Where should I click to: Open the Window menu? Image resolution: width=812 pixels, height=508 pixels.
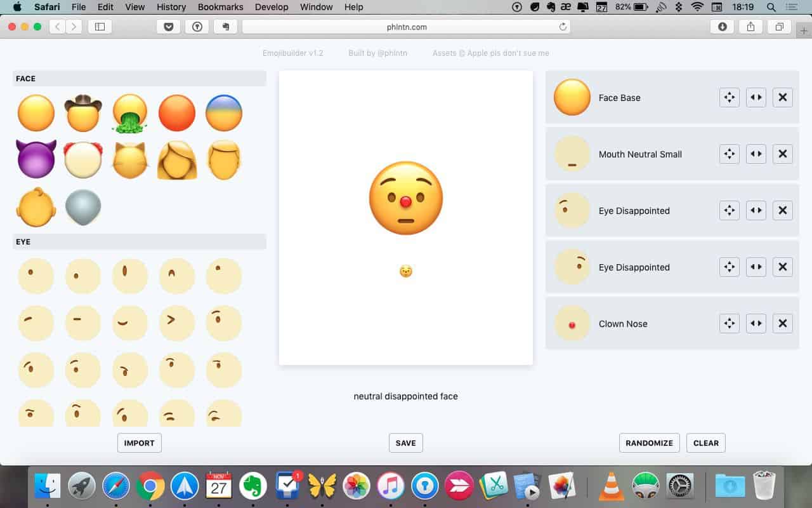(316, 7)
